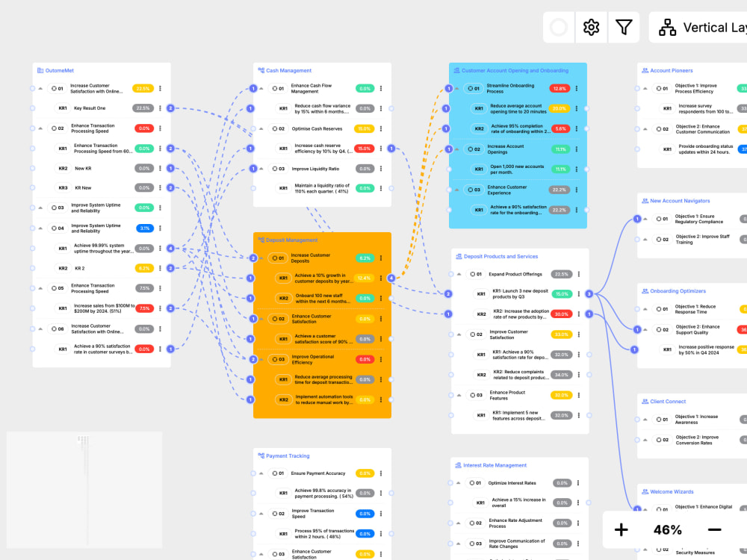Viewport: 747px width, 560px height.
Task: Open kebab menu for Enhance Customer Experience
Action: point(577,190)
